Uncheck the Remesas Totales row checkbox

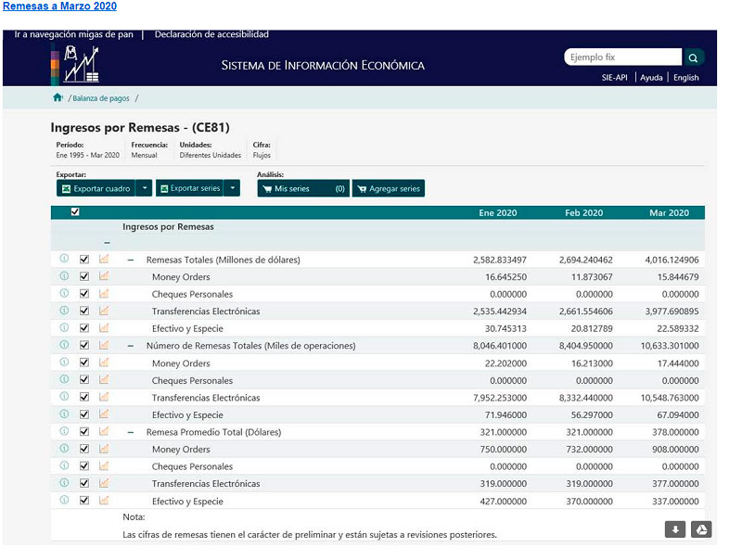tap(84, 260)
